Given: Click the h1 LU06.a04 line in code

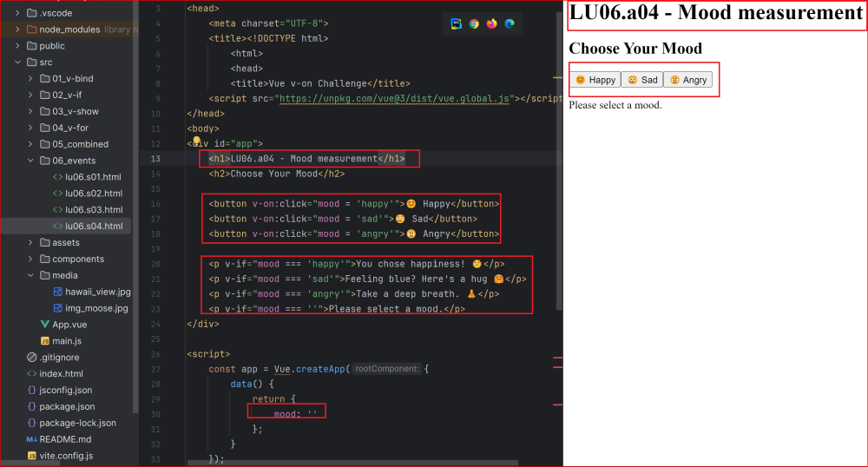Looking at the screenshot, I should [x=306, y=159].
